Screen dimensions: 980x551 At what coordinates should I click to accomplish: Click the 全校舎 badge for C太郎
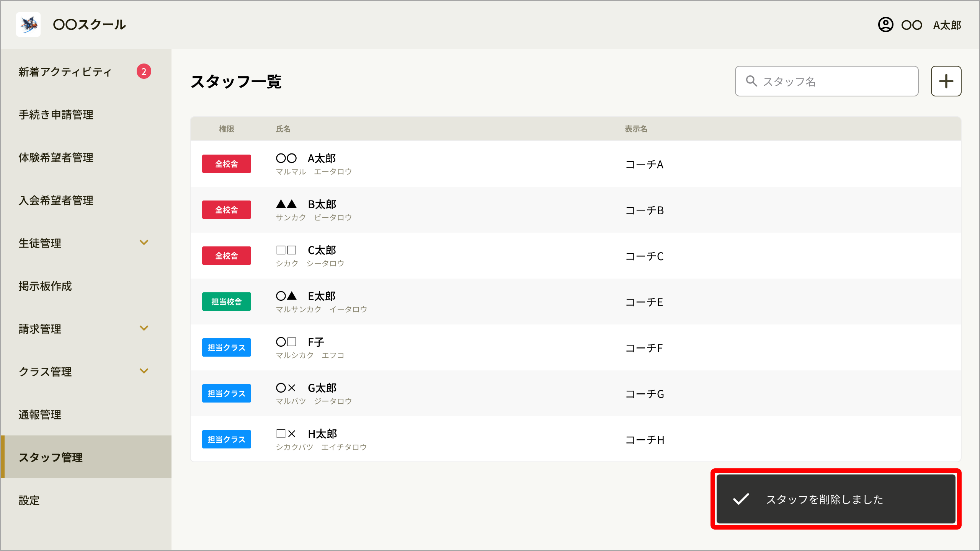click(x=227, y=256)
